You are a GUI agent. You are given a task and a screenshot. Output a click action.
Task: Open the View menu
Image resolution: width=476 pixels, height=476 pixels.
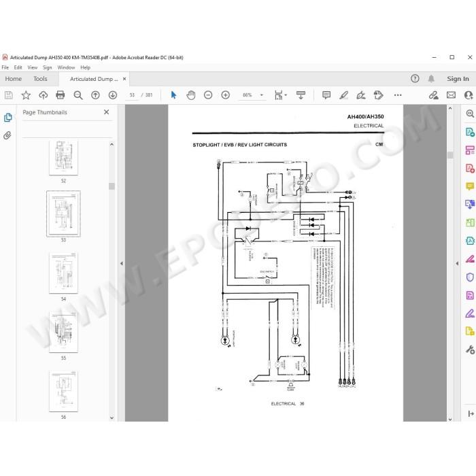point(32,67)
